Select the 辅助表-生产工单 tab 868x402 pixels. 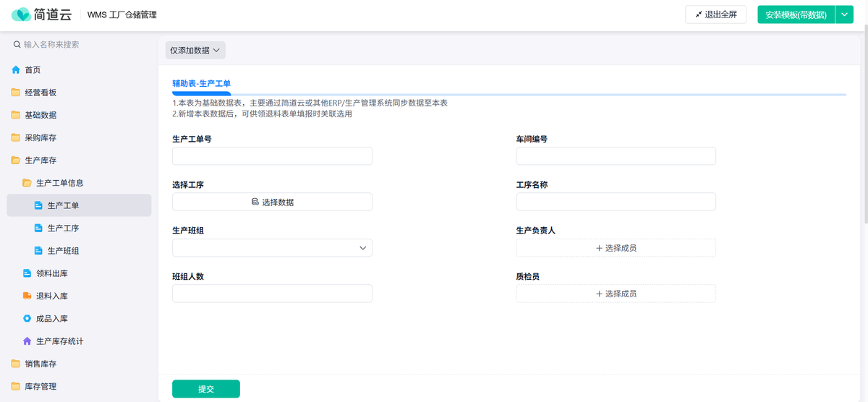click(201, 84)
